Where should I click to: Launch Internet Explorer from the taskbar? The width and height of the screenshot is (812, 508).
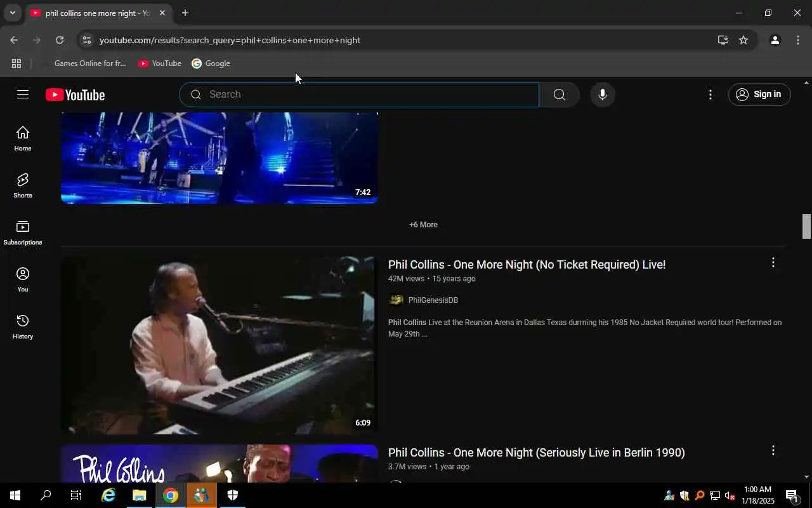point(108,495)
